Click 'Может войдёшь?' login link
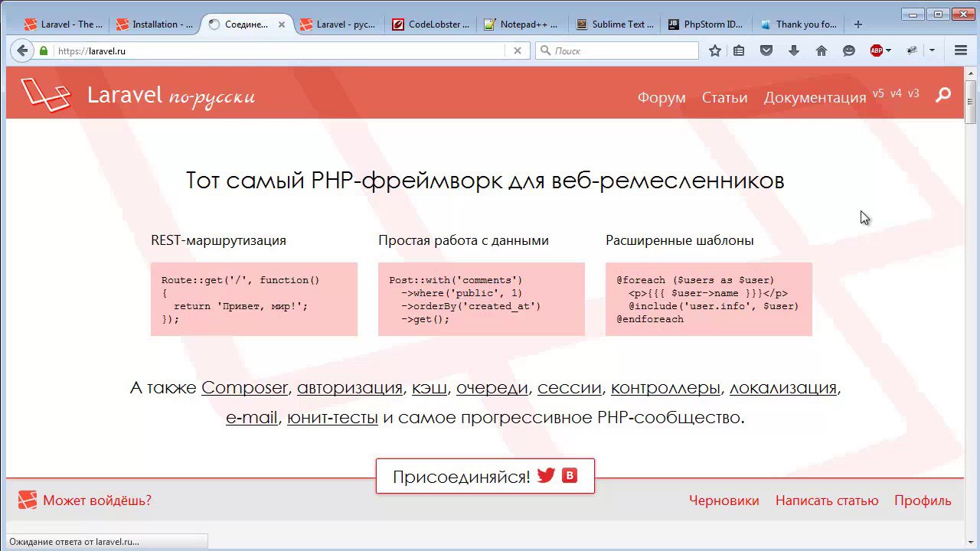 pyautogui.click(x=97, y=500)
